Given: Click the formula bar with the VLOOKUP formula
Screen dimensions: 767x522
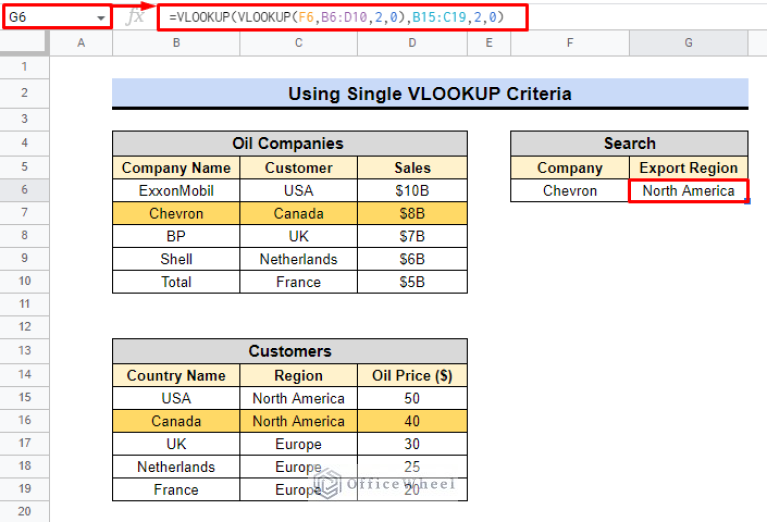Looking at the screenshot, I should point(342,18).
